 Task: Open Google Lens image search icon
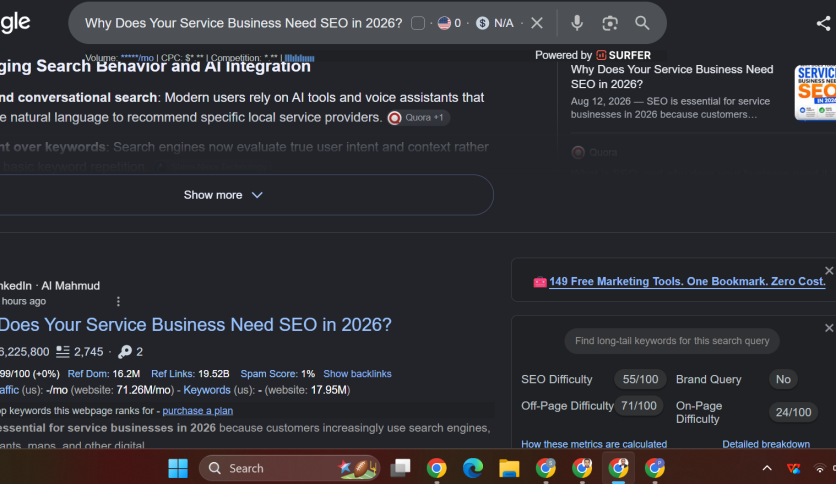[x=610, y=23]
